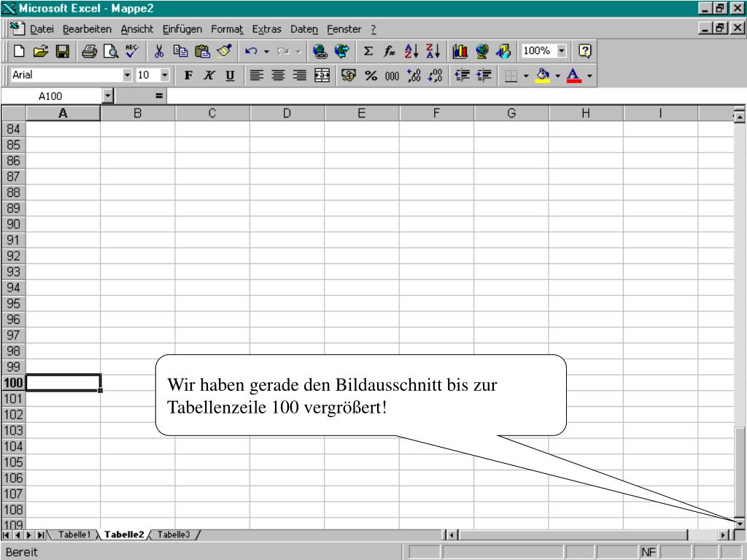Open the Fenster menu

coord(344,29)
